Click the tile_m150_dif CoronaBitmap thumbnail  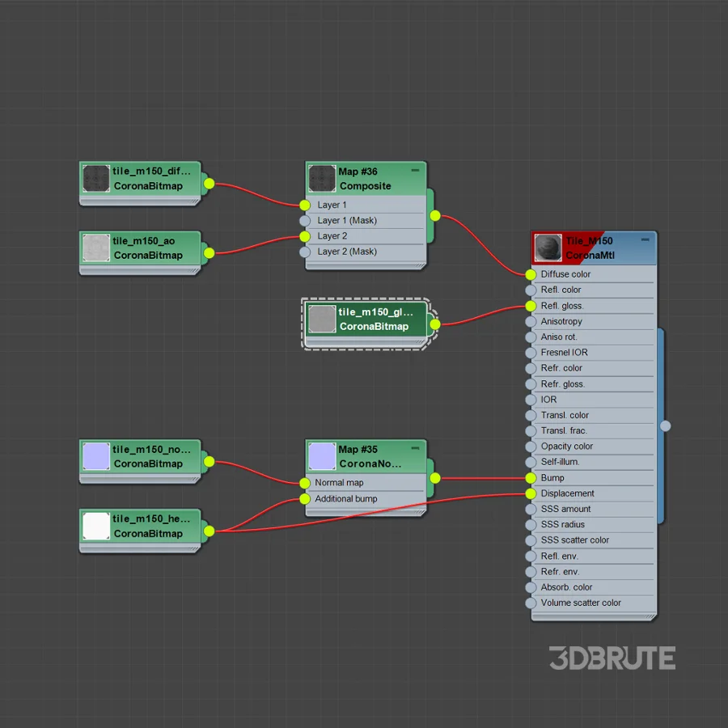point(96,179)
